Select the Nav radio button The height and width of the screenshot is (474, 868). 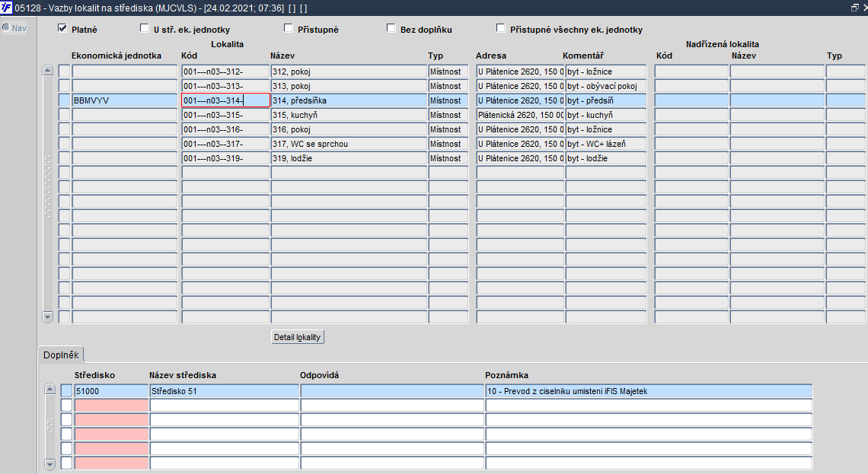[6, 27]
